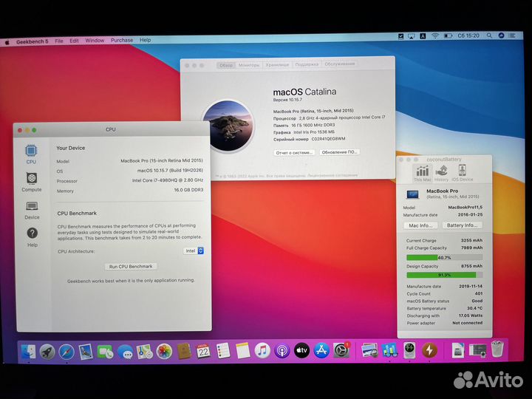This screenshot has height=399, width=532.
Task: Open the File menu
Action: [x=59, y=41]
